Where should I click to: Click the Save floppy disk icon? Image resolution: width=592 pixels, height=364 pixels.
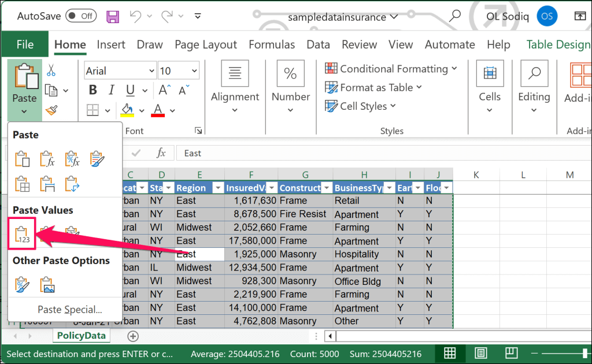pyautogui.click(x=113, y=16)
